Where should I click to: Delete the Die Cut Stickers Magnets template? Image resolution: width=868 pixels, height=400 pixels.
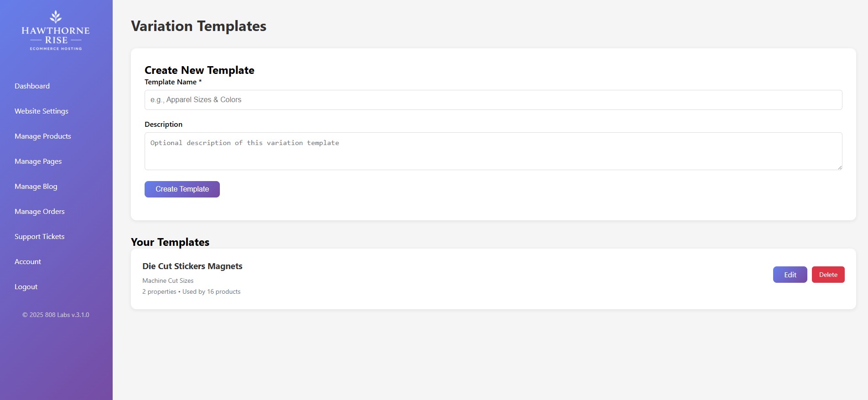coord(828,274)
